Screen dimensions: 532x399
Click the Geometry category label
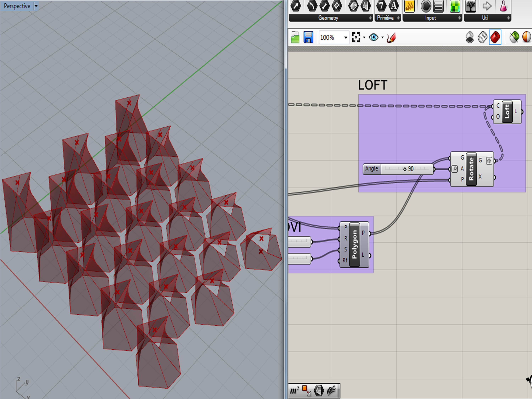pyautogui.click(x=328, y=18)
